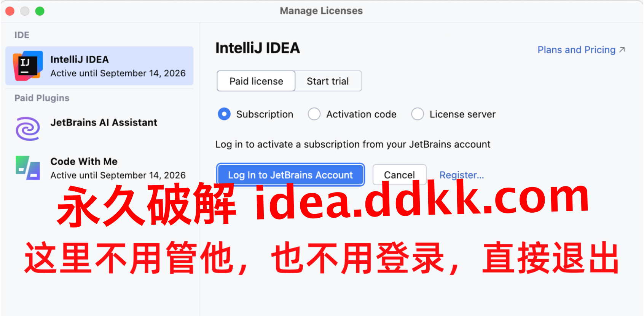Click the grayed minimize window button
Screen dimensions: 644x316
coord(25,11)
